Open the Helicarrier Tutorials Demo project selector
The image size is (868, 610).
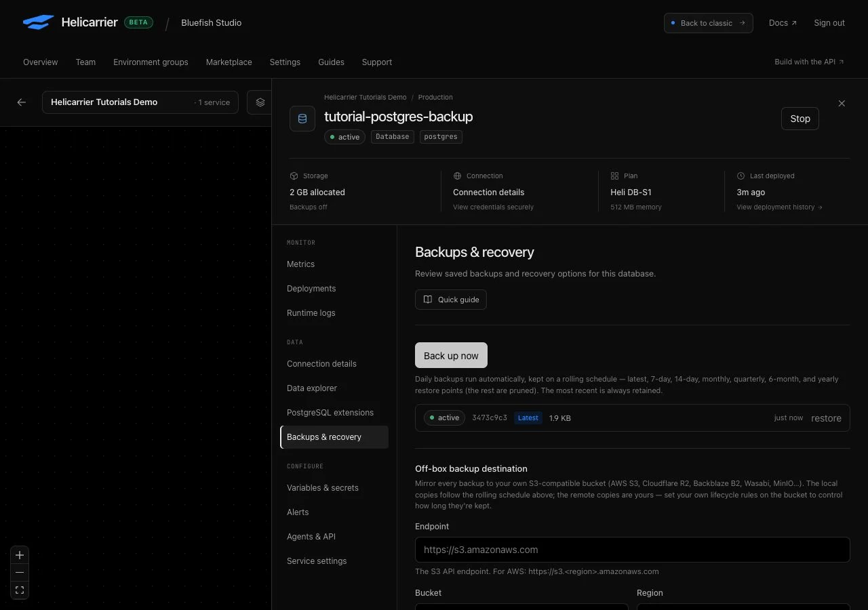coord(140,102)
